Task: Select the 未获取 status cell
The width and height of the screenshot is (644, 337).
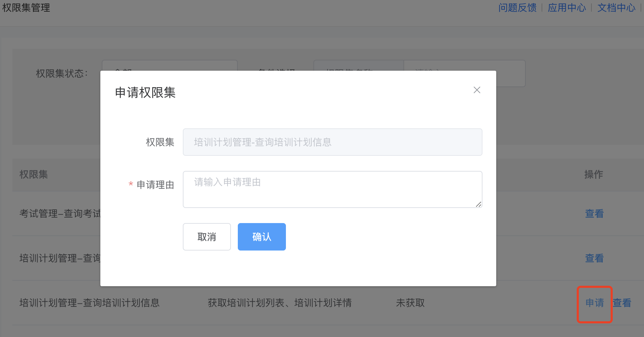Action: 410,303
